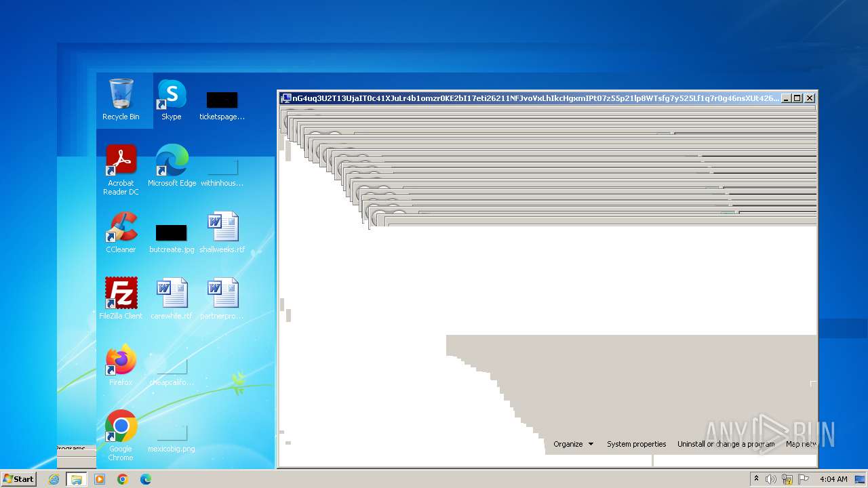Click the 4:04 AM clock

tap(833, 479)
